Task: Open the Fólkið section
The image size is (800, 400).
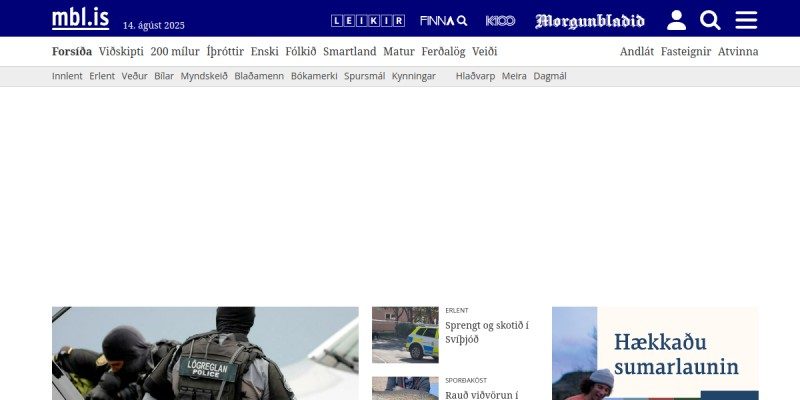Action: click(301, 52)
